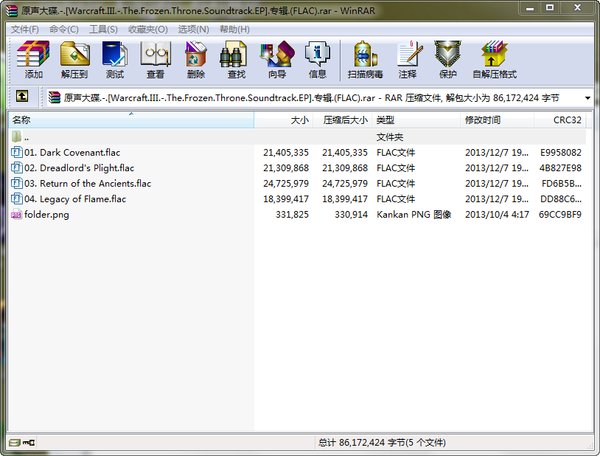Sort by 修改时间 column header
The image size is (600, 456).
pos(497,120)
